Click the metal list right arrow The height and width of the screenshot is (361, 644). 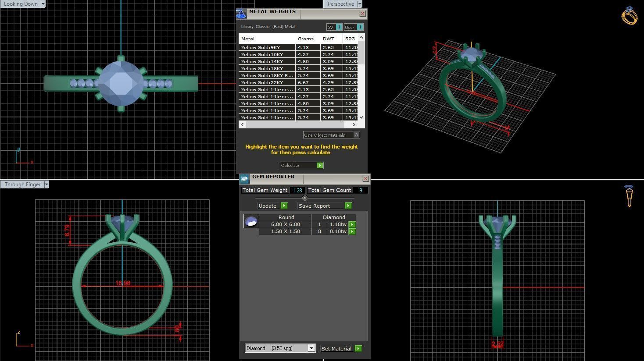(355, 125)
